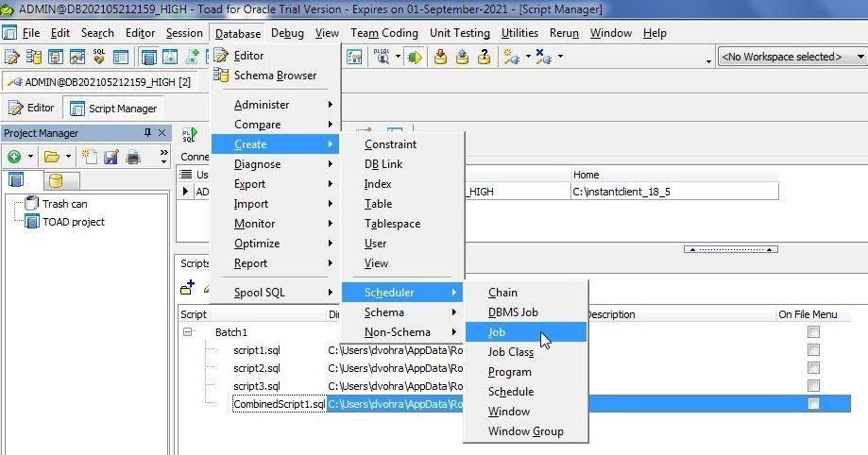Click the green add button in Project Manager
This screenshot has width=868, height=455.
14,158
